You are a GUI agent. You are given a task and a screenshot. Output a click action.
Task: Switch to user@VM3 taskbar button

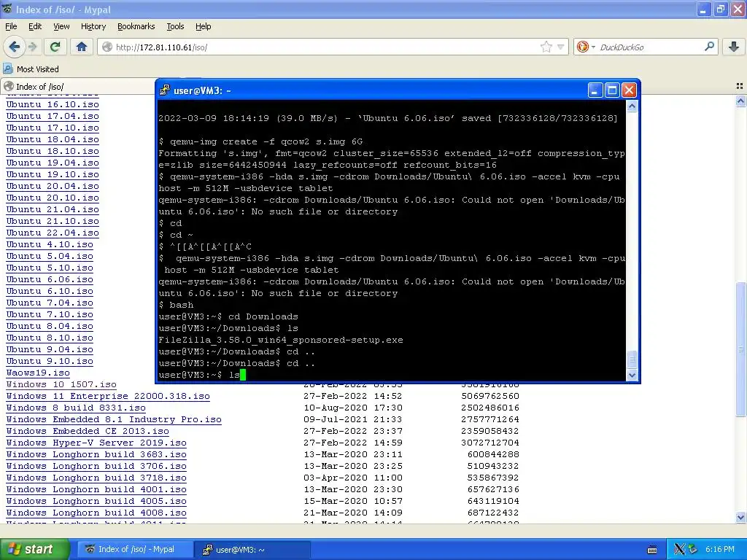pyautogui.click(x=252, y=549)
